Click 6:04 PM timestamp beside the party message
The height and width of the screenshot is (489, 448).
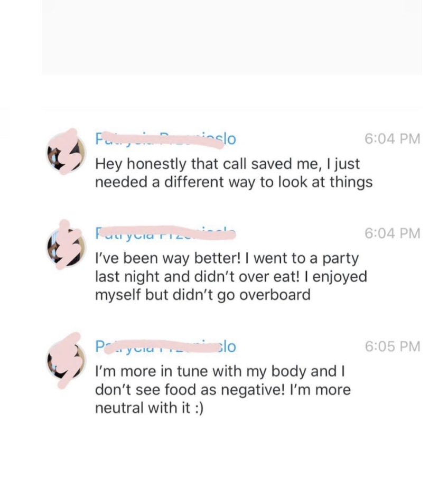click(392, 233)
